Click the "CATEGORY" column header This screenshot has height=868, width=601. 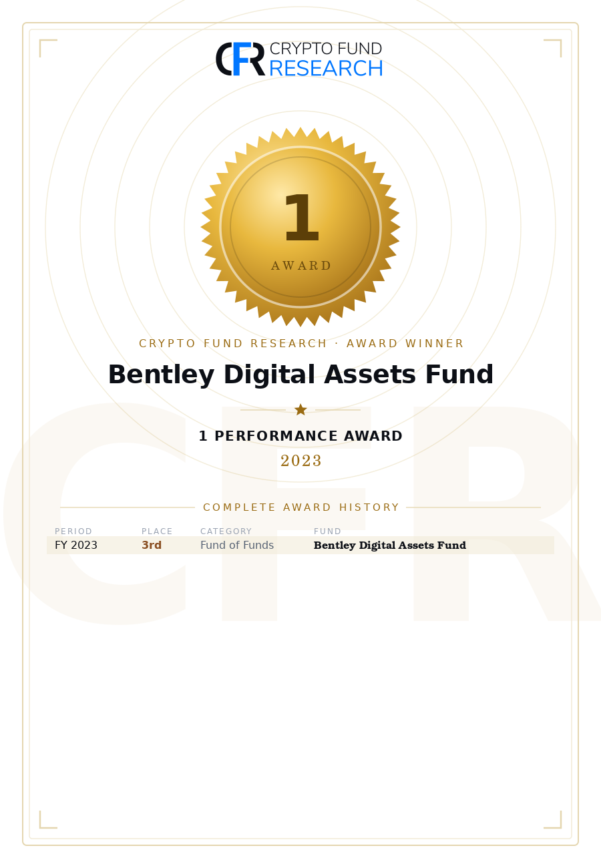[226, 531]
